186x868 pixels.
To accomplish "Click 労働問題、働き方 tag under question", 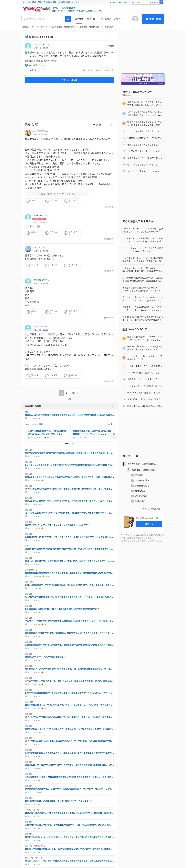I will click(42, 61).
